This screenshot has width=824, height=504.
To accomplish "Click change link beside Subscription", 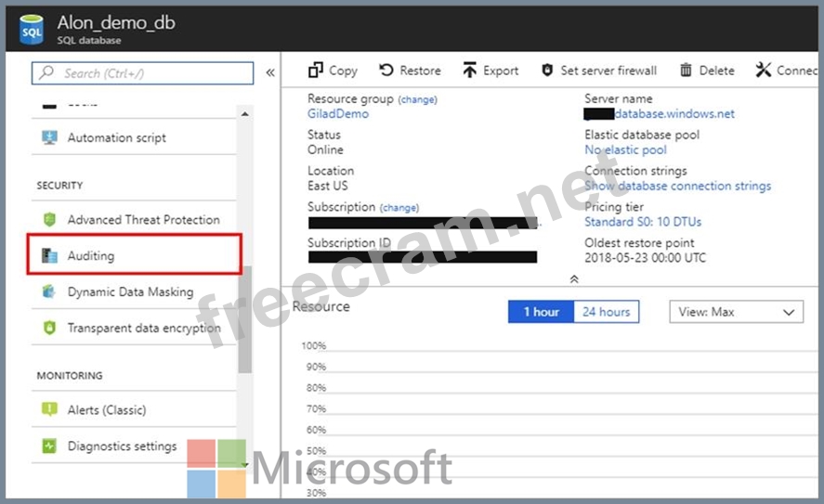I will point(399,207).
